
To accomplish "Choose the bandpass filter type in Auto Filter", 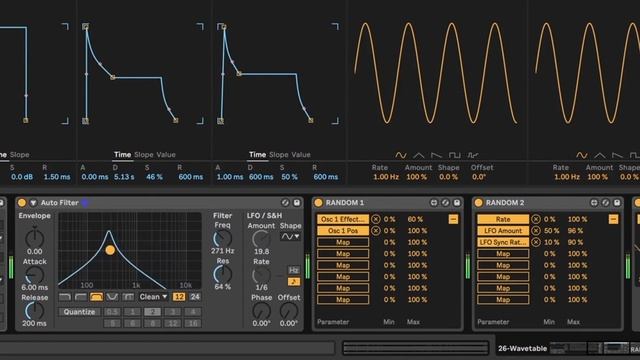I will 96,297.
